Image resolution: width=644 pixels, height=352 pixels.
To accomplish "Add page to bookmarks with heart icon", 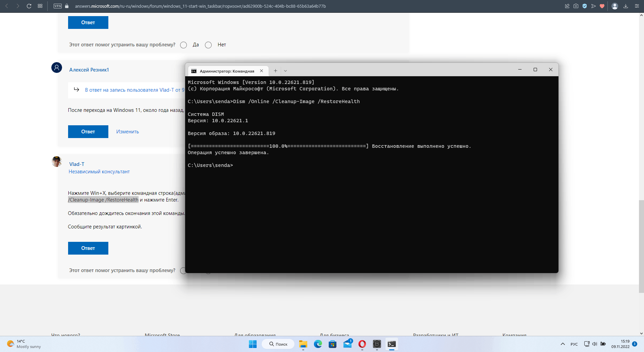I will (602, 6).
